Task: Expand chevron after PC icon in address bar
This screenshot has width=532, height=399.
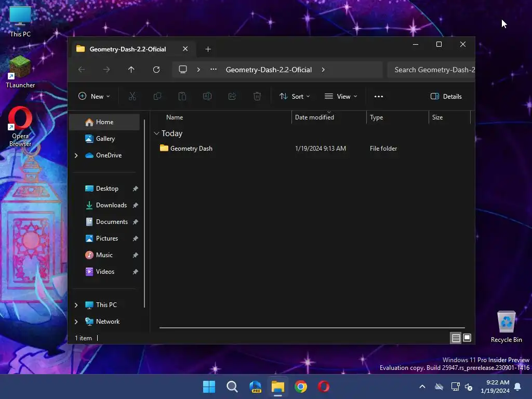Action: (x=198, y=70)
